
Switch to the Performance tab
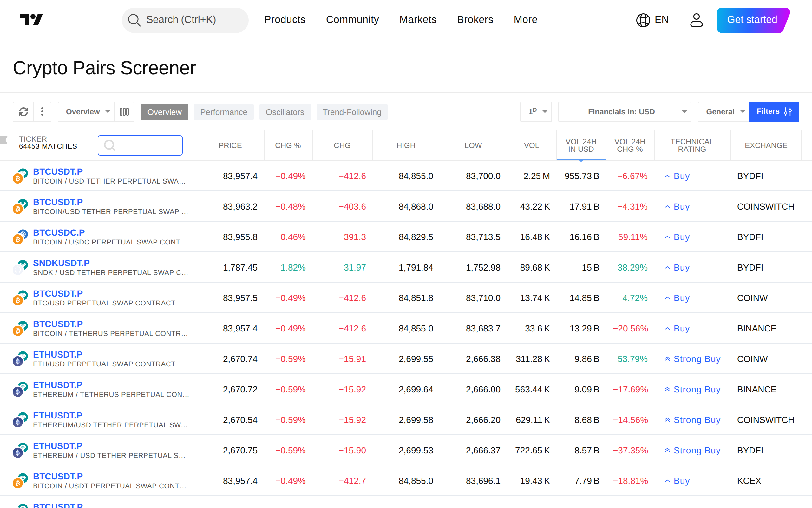tap(224, 112)
